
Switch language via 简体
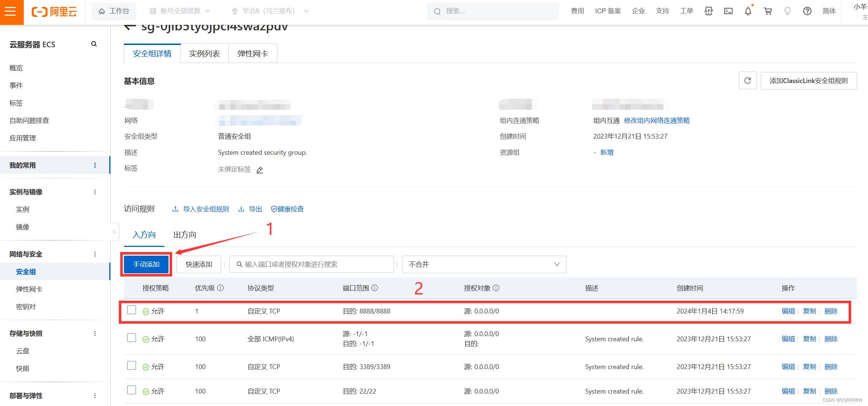point(829,11)
